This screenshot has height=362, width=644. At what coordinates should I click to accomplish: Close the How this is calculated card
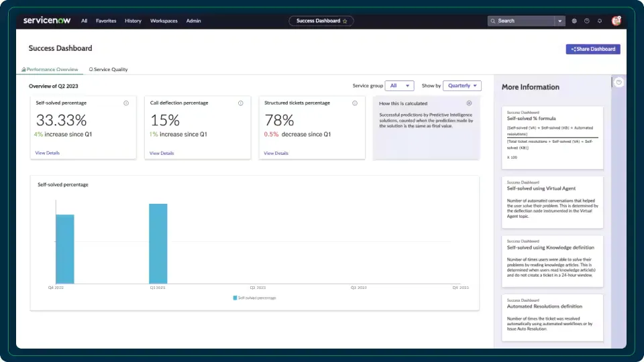[x=469, y=103]
